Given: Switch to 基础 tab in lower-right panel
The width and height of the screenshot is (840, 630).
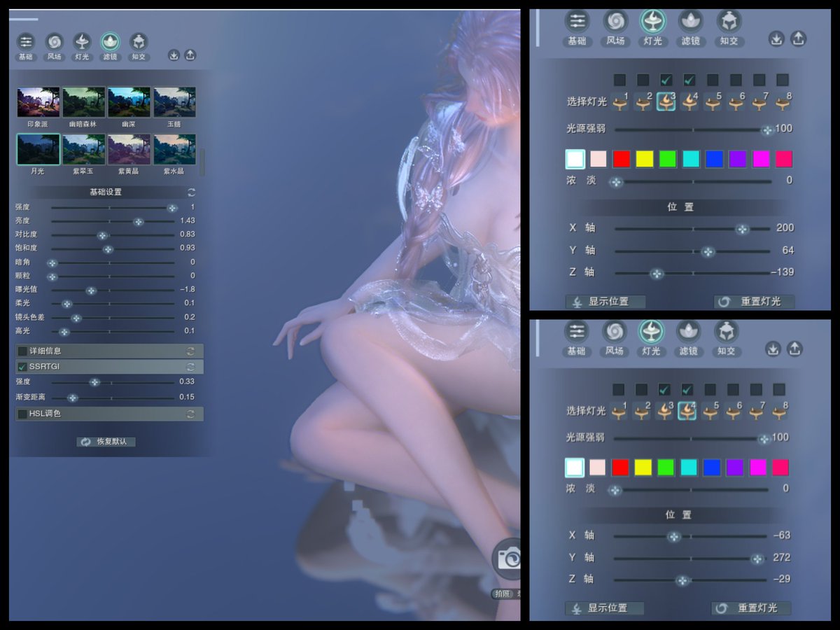Looking at the screenshot, I should point(576,337).
